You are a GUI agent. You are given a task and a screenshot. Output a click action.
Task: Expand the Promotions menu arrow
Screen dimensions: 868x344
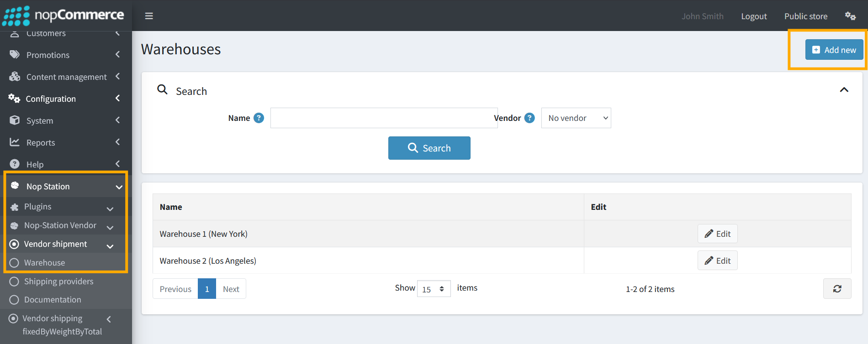[x=117, y=54]
